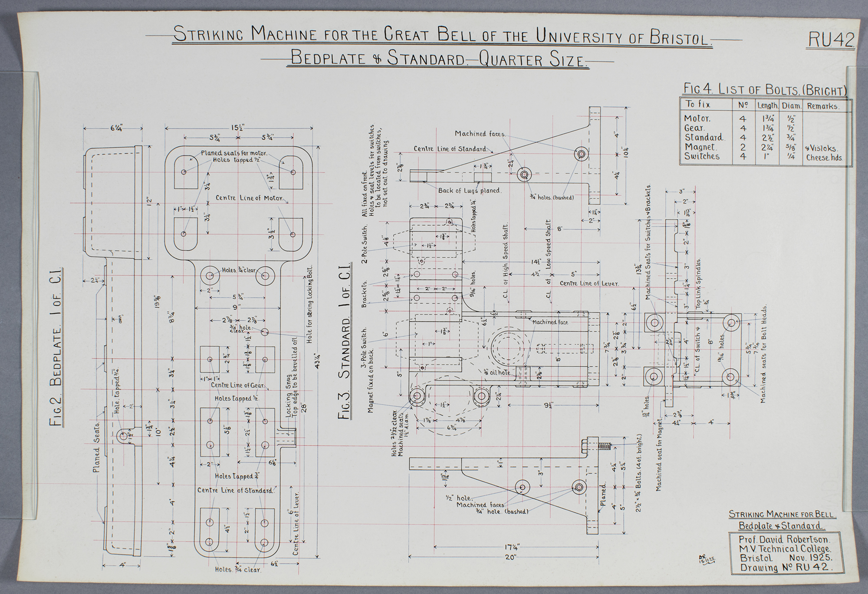Click the 'Fig 2. Bedplate. 1 of C.I.' label
The height and width of the screenshot is (594, 868).
point(56,347)
